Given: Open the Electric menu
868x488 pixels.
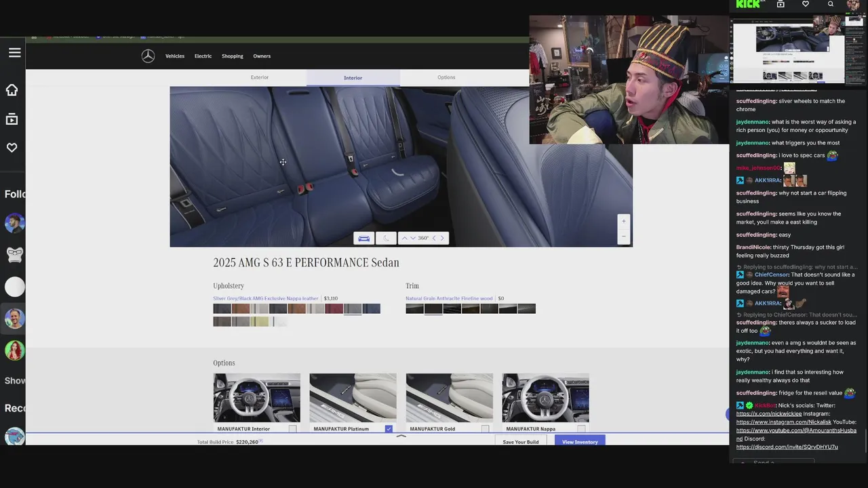Looking at the screenshot, I should tap(203, 56).
